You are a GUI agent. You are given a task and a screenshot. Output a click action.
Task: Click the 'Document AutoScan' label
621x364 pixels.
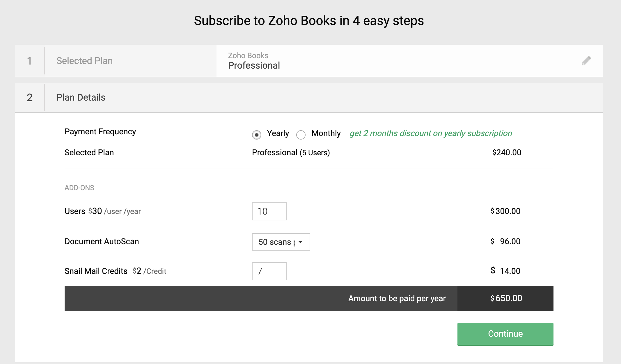[x=102, y=241]
